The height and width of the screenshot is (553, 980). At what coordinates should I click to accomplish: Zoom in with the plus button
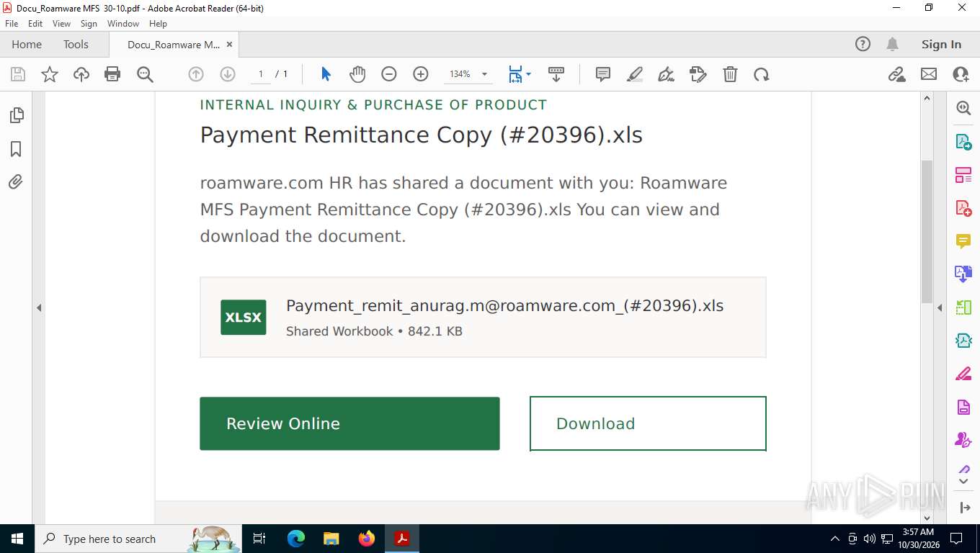click(421, 74)
